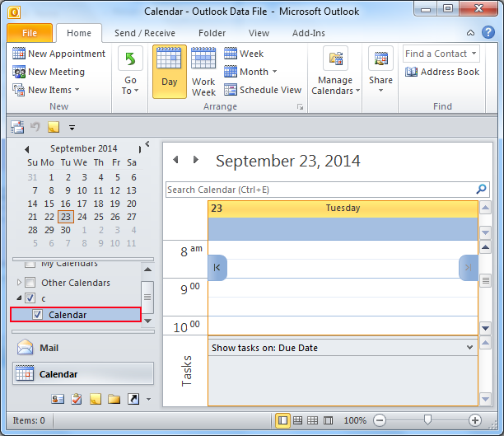Jump to previous appointment tab

(x=217, y=267)
